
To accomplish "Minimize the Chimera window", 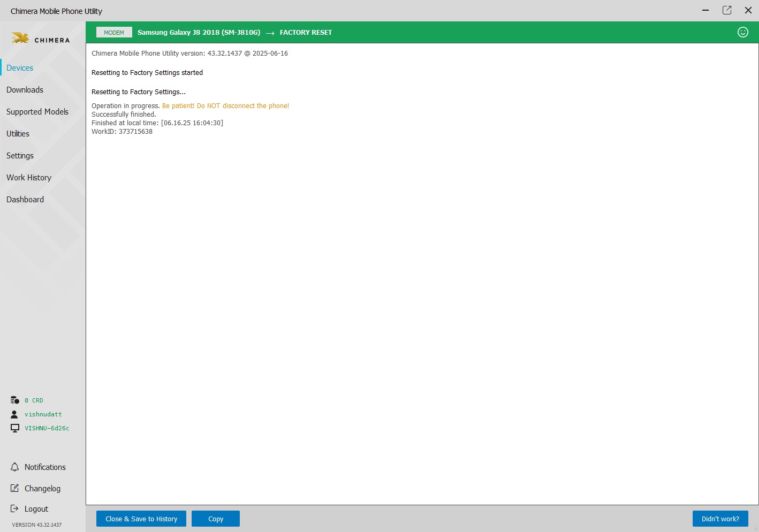I will (705, 10).
